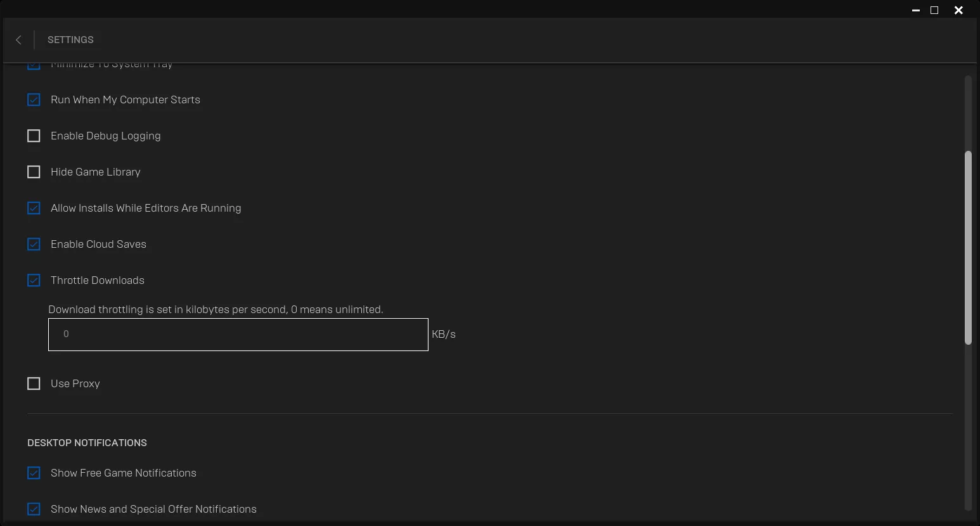This screenshot has height=526, width=980.
Task: Uncheck Allow Installs While Editors Are Running
Action: [34, 208]
